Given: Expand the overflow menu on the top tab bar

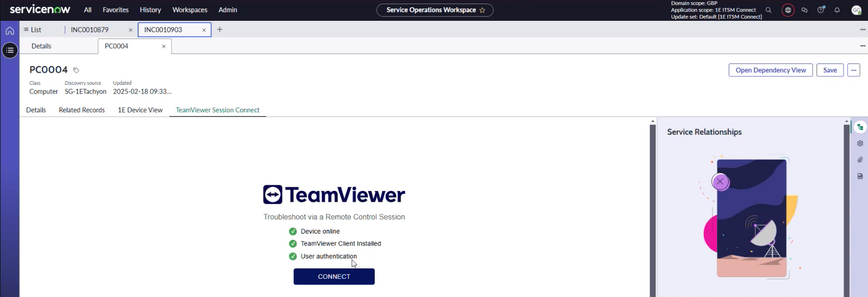Looking at the screenshot, I should tap(863, 30).
